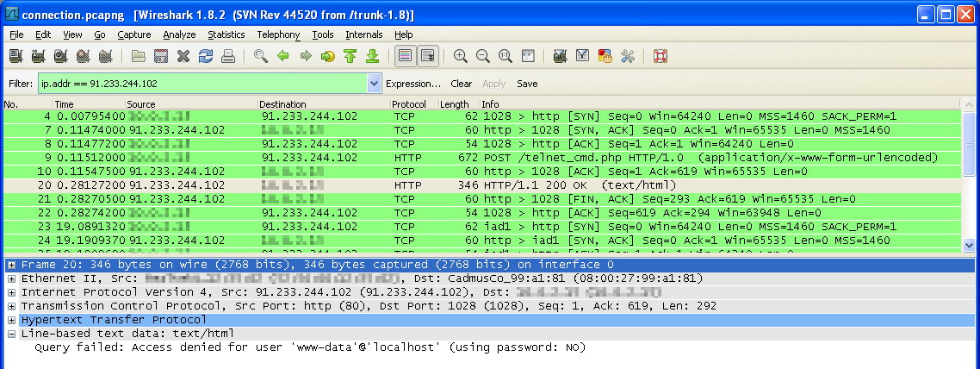The width and height of the screenshot is (980, 369).
Task: Open the Tools menu
Action: (323, 35)
